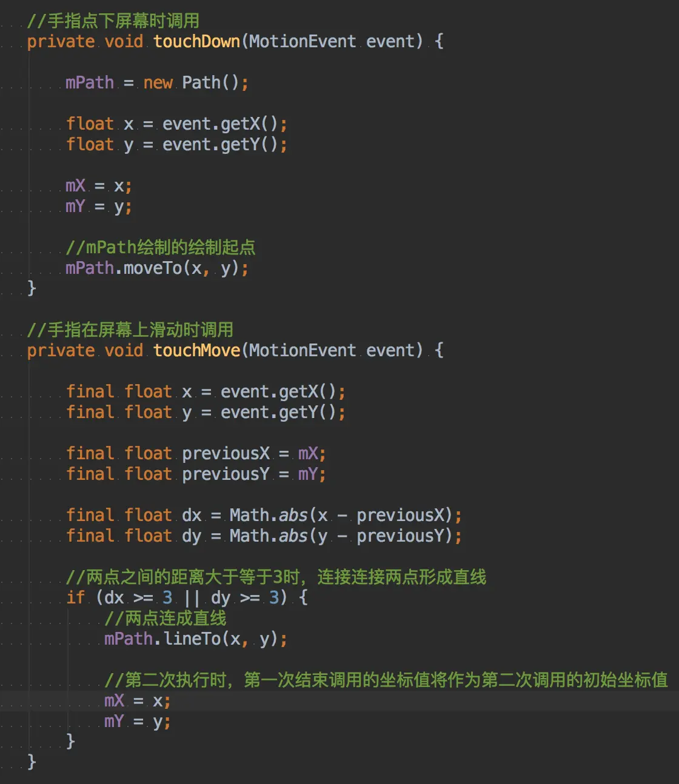Viewport: 679px width, 784px height.
Task: Click "getX" in touchDown's "float x" line
Action: [x=240, y=124]
